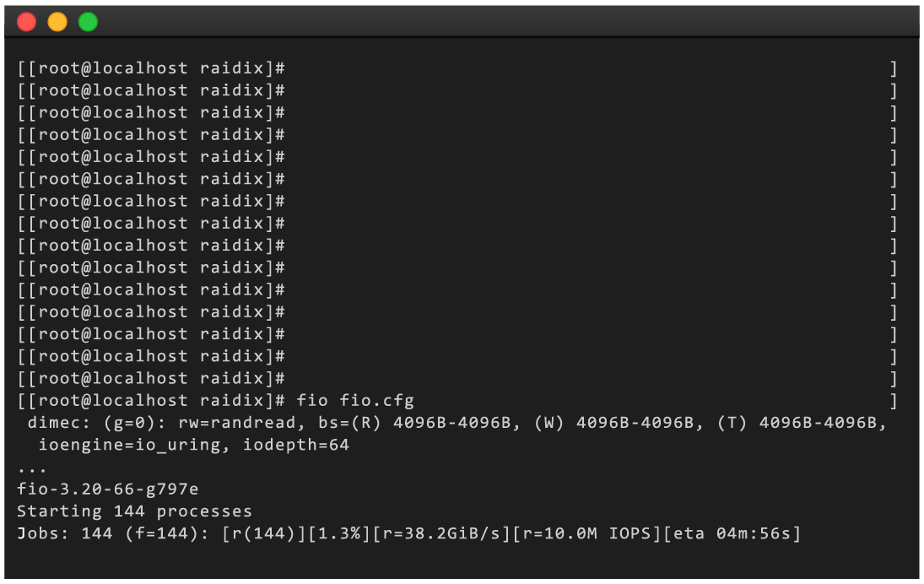Click the 'r=38.2GiB/s' throughput reading

441,533
